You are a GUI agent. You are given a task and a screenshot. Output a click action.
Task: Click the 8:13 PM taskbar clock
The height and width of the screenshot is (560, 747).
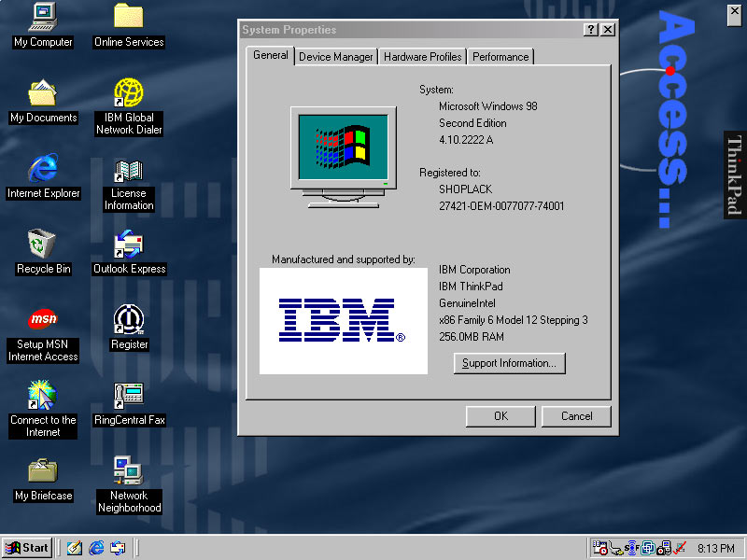point(716,549)
